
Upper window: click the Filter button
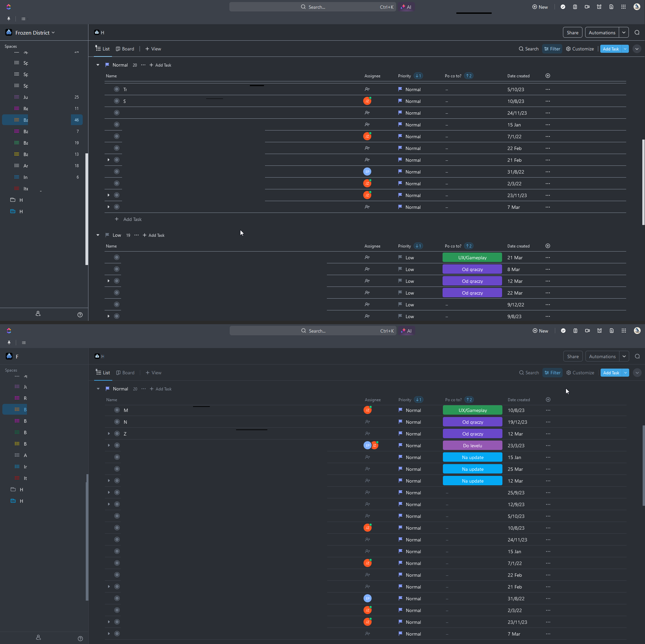click(552, 49)
